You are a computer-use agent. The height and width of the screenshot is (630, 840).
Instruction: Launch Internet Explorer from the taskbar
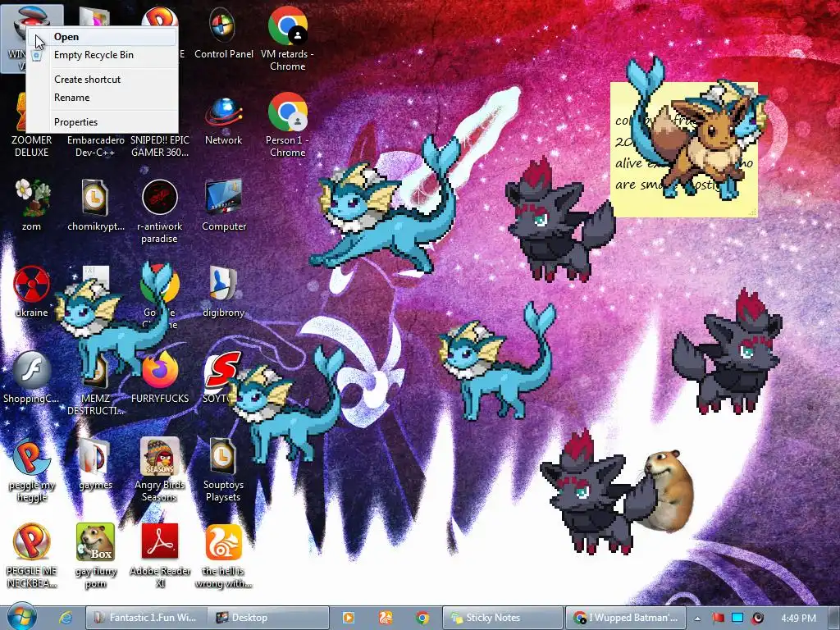click(66, 618)
